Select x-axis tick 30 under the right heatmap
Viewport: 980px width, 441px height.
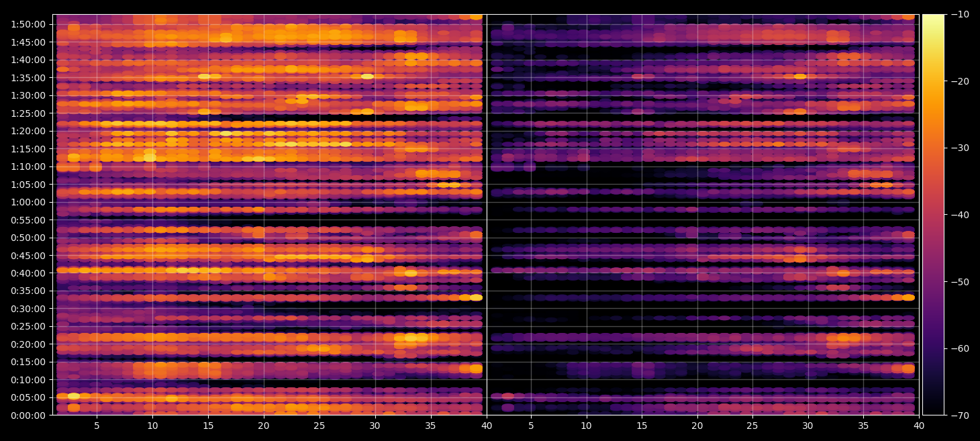808,426
